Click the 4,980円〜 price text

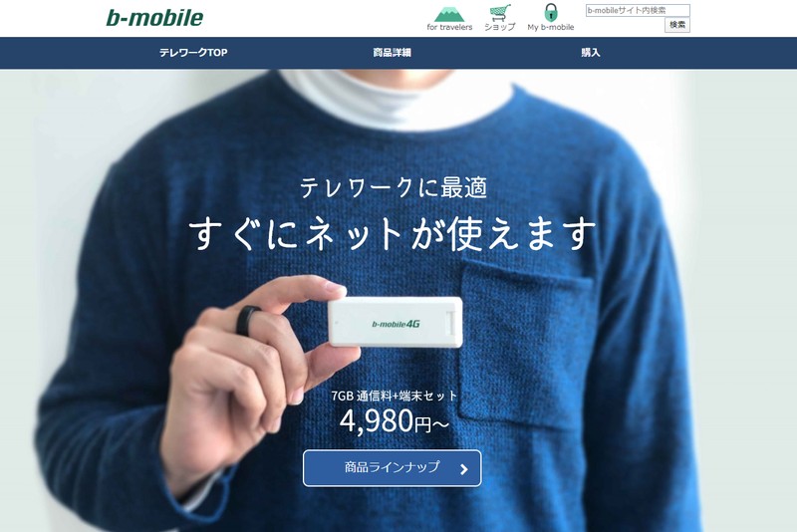pos(394,421)
